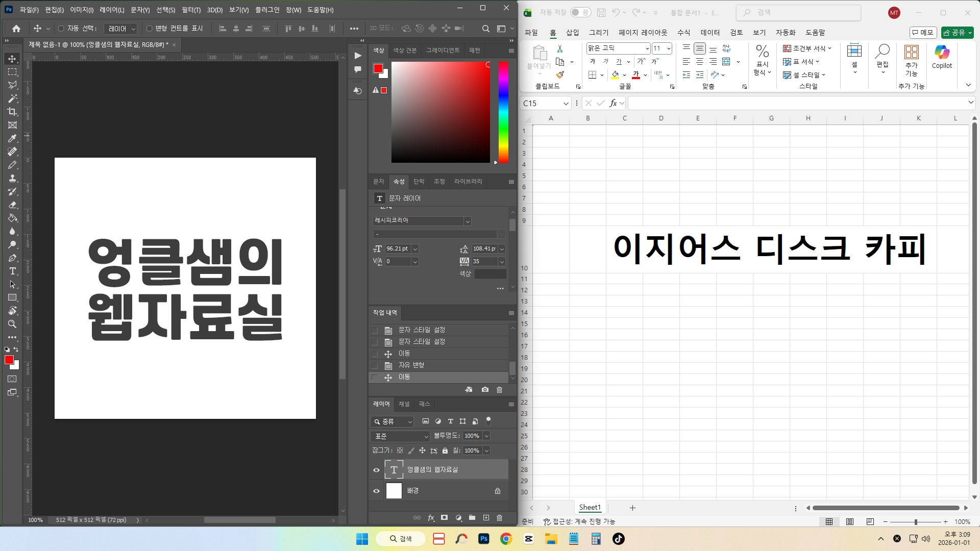Open the 맑은 고딕 font dropdown in Excel
Screen dimensions: 980x551
(x=647, y=48)
